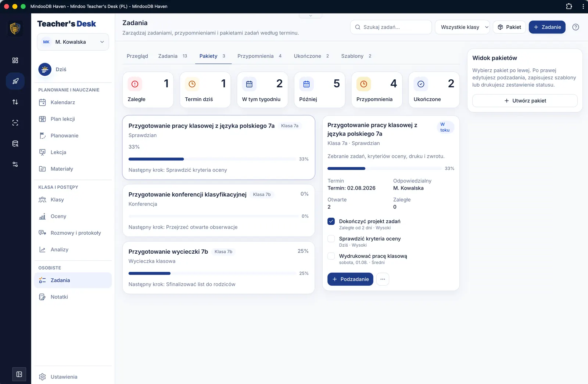Uncheck the Dokończyć projekt zadań checkbox
Image resolution: width=588 pixels, height=384 pixels.
pyautogui.click(x=331, y=221)
